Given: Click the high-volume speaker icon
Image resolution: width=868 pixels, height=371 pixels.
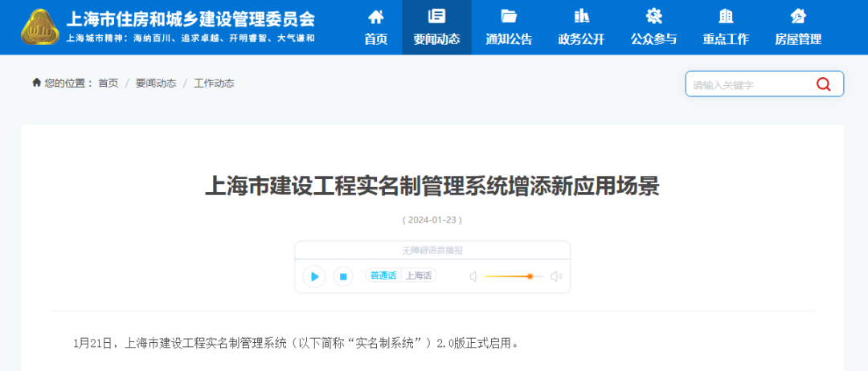Looking at the screenshot, I should [556, 276].
